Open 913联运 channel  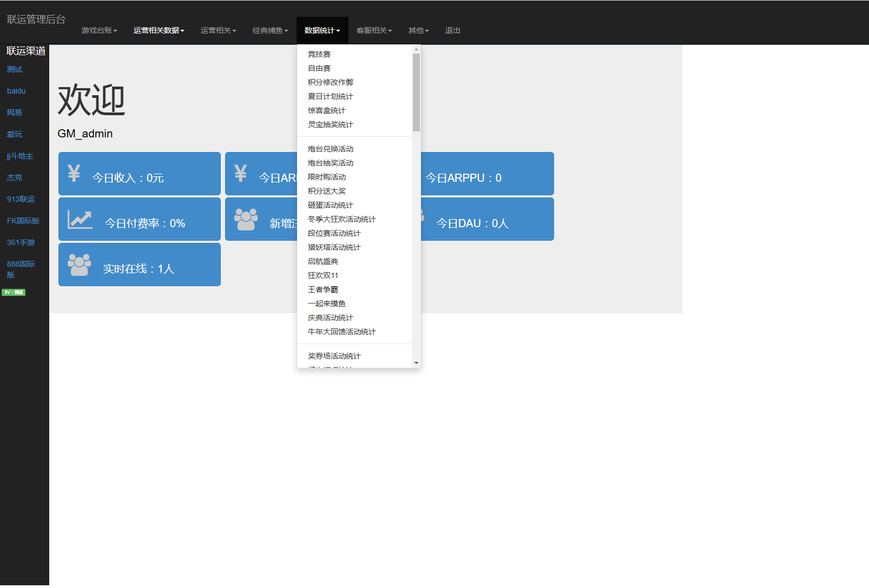[21, 199]
